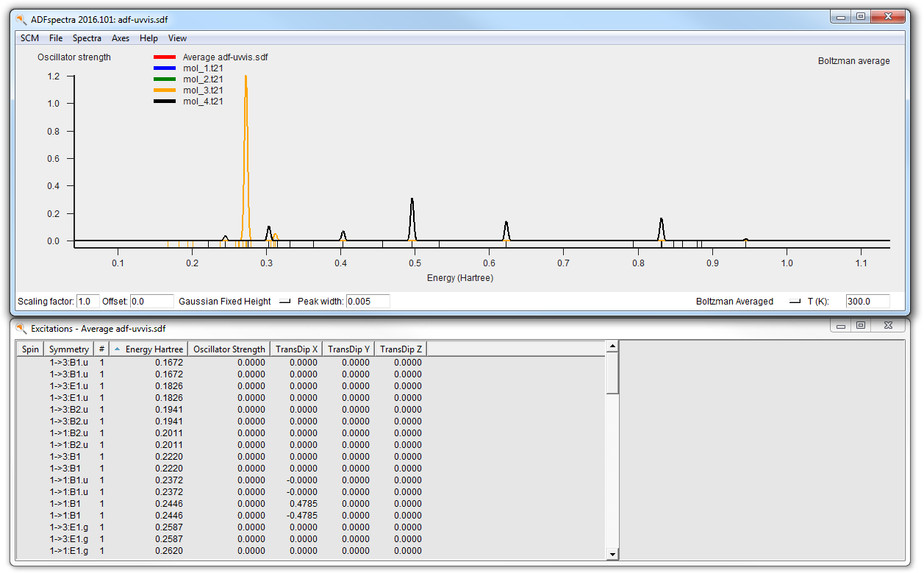This screenshot has width=924, height=573.
Task: Click the TransDip Z column header
Action: 401,349
